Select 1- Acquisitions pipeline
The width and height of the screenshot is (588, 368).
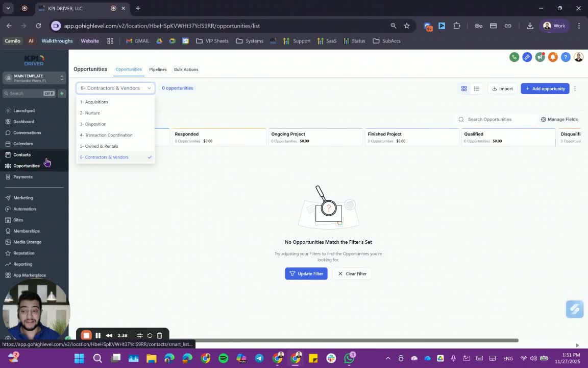[x=115, y=102]
